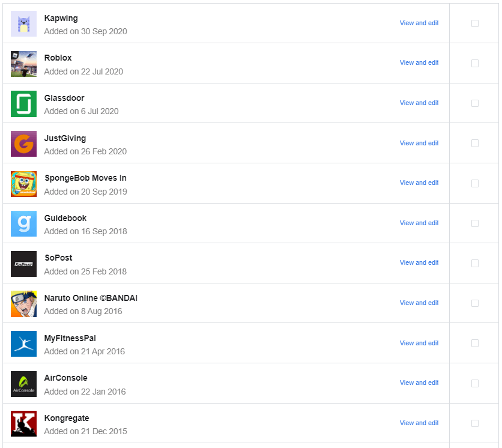Click the Guidebook app icon

(23, 223)
